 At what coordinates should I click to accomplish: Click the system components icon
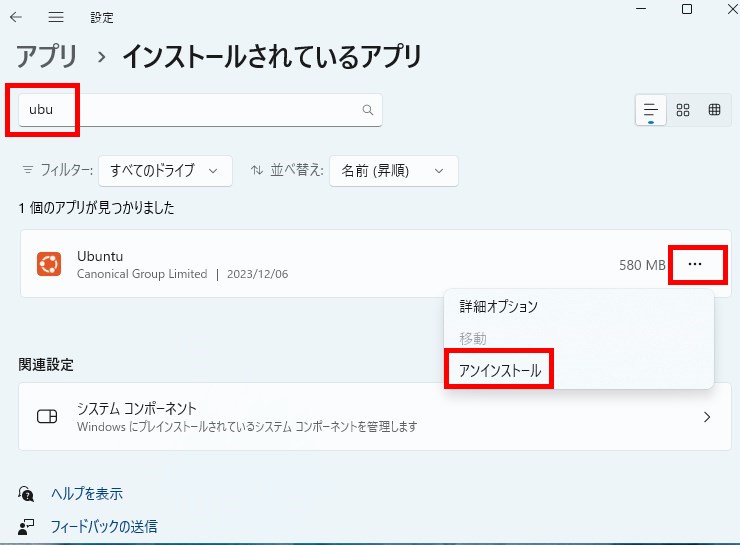47,417
